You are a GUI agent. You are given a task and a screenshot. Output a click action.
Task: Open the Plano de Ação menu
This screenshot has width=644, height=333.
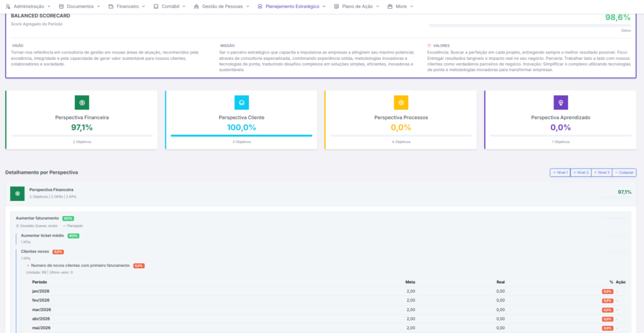click(357, 6)
